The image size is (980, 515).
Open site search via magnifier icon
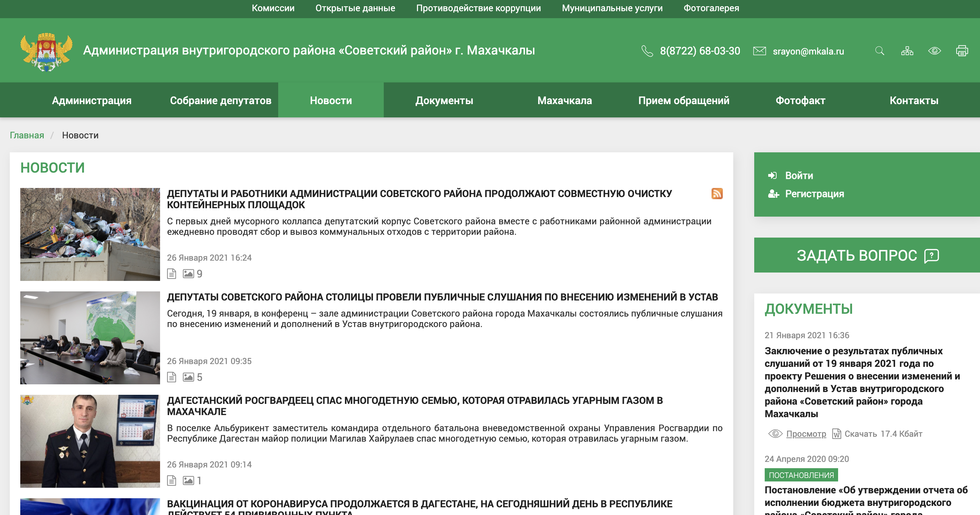click(880, 51)
